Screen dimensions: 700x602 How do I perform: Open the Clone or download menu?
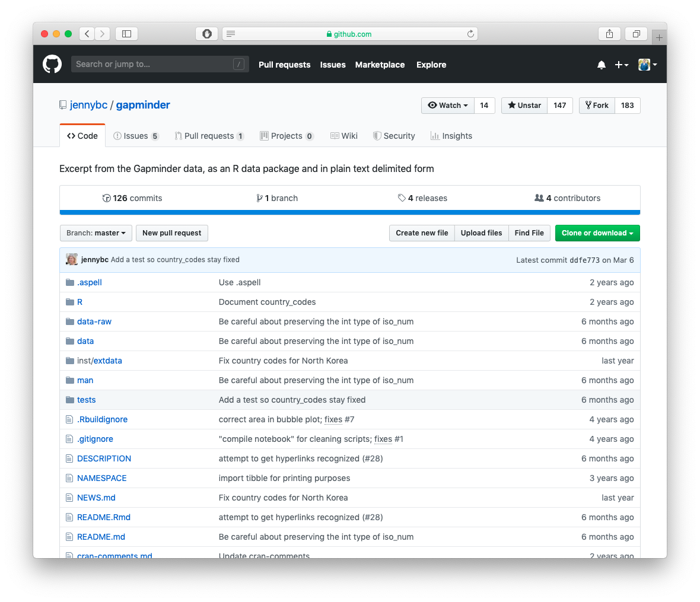[x=597, y=233]
